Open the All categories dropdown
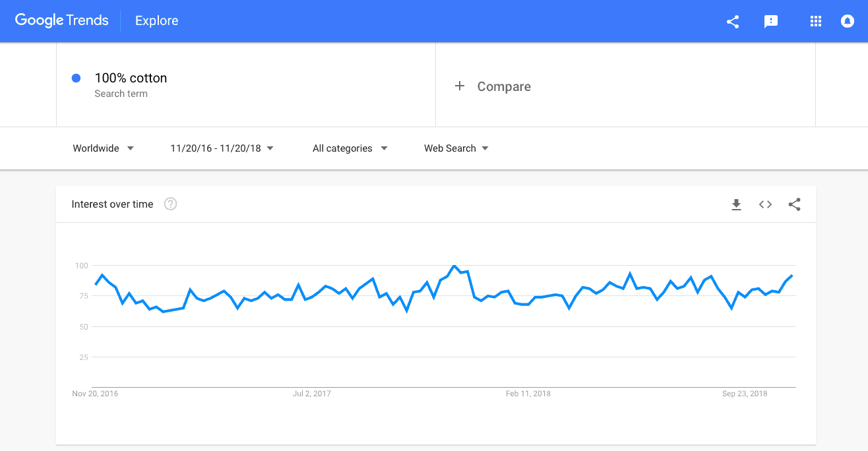This screenshot has width=868, height=451. (x=350, y=148)
